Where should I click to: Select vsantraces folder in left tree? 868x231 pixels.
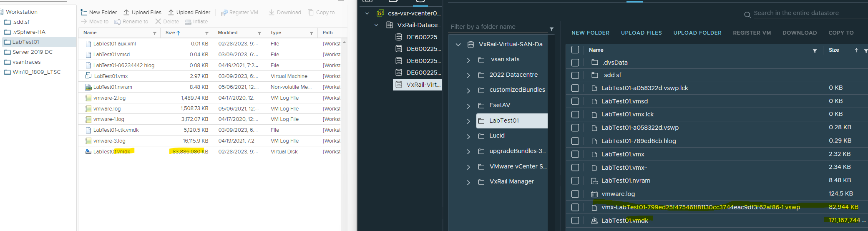(x=26, y=62)
